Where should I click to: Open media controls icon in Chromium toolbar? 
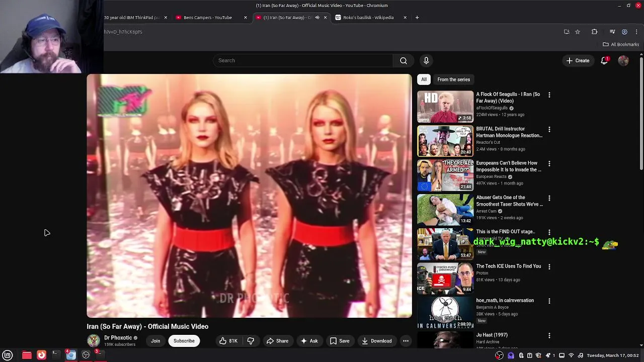(612, 32)
